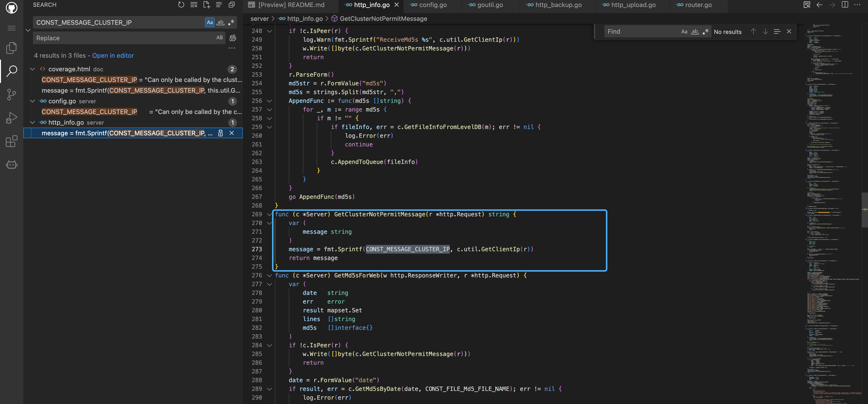Image resolution: width=868 pixels, height=404 pixels.
Task: Clear the search results
Action: click(x=194, y=5)
